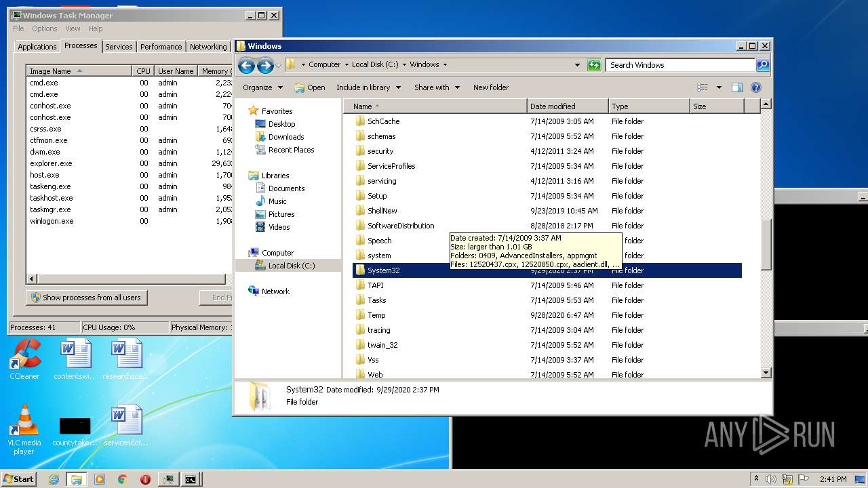Click the Open toolbar button

310,87
